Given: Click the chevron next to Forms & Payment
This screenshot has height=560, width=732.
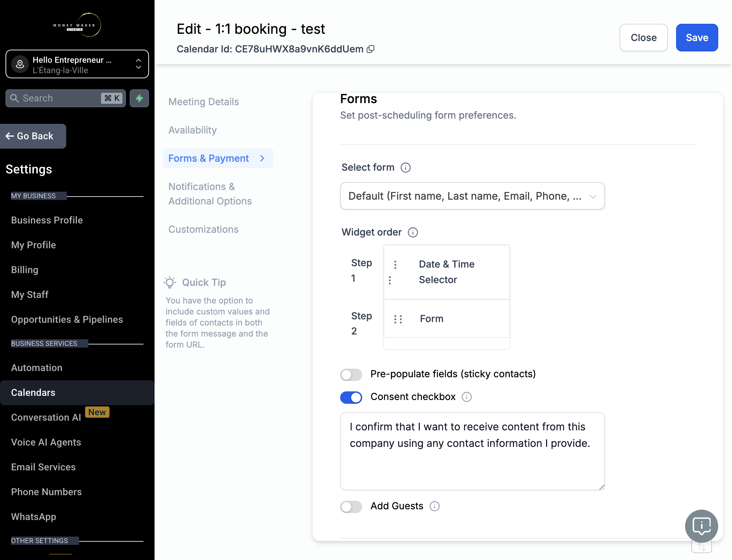Looking at the screenshot, I should [262, 158].
